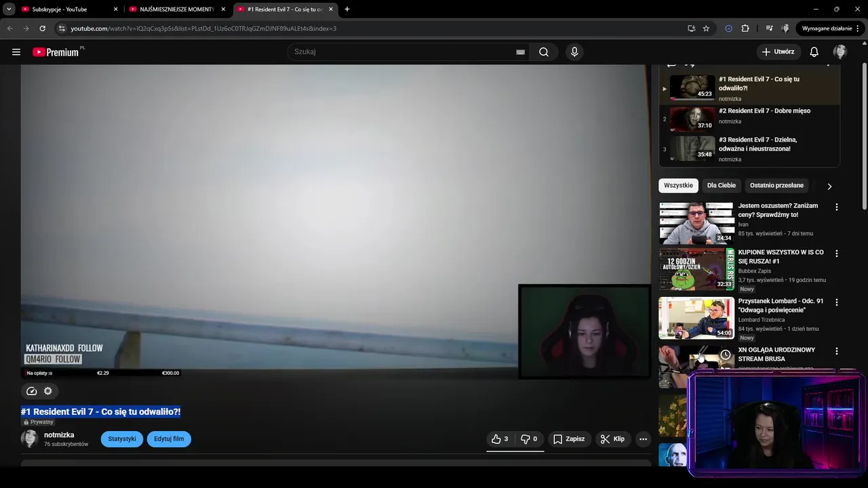Click the video title #1 Resident Evil 7
Viewport: 868px width, 488px height.
pos(100,411)
